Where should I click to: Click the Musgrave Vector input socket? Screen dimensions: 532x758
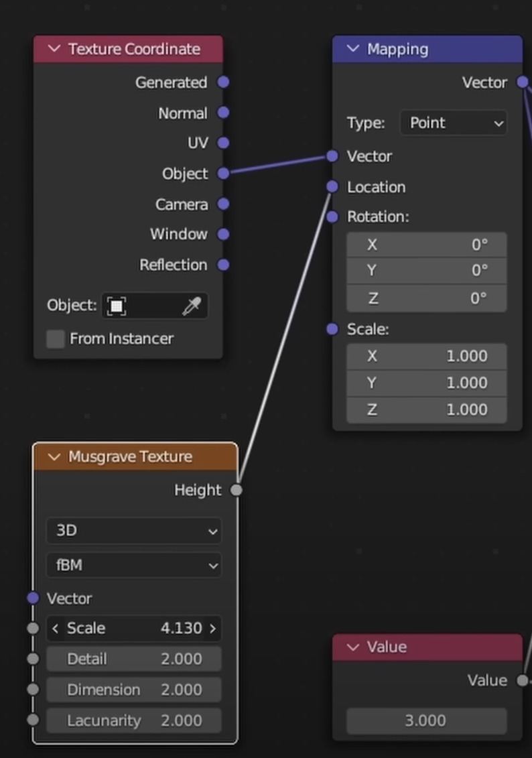pos(33,598)
